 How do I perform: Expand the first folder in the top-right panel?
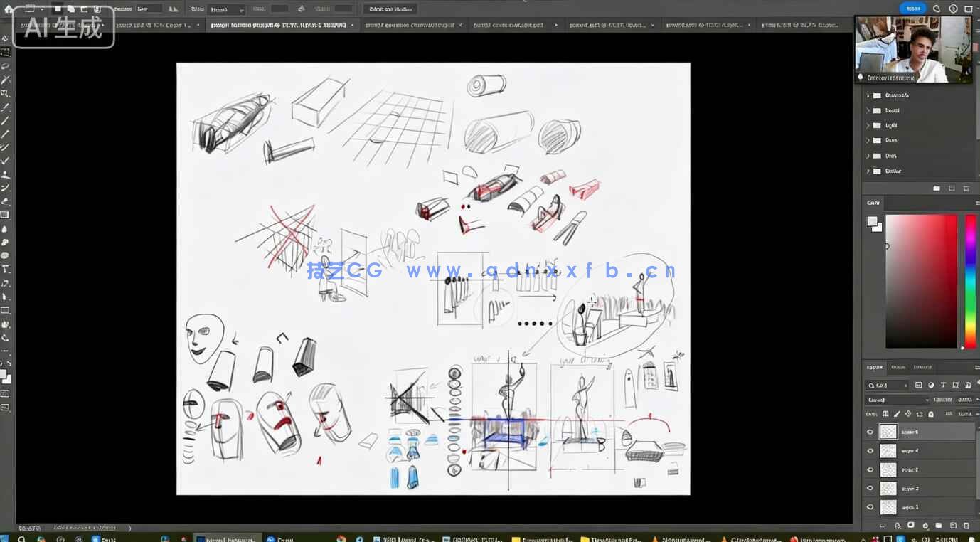pos(868,95)
